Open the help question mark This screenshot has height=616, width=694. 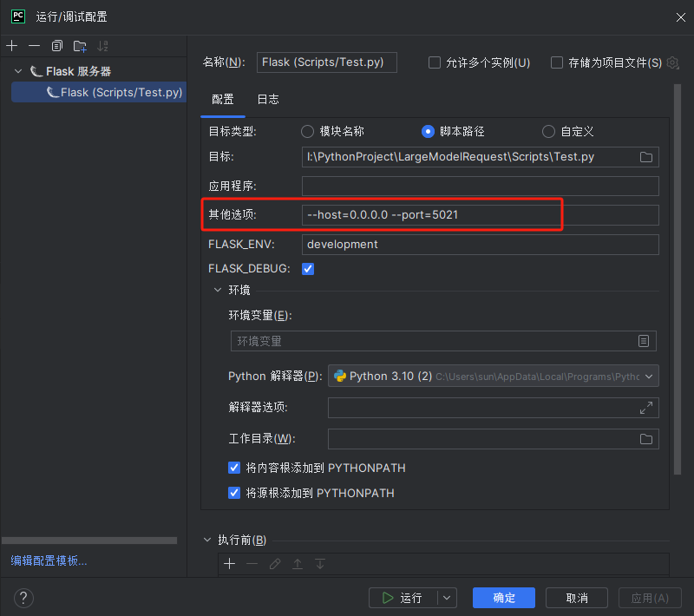tap(24, 598)
